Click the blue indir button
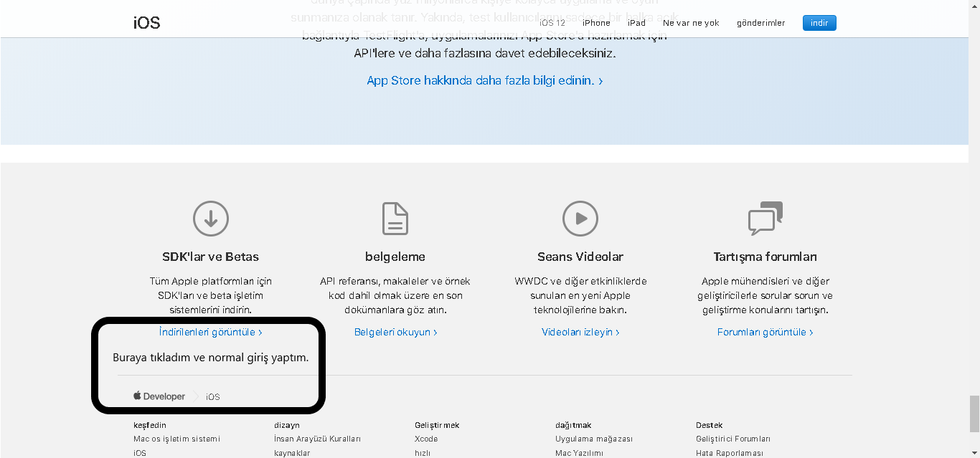This screenshot has height=458, width=980. point(819,23)
